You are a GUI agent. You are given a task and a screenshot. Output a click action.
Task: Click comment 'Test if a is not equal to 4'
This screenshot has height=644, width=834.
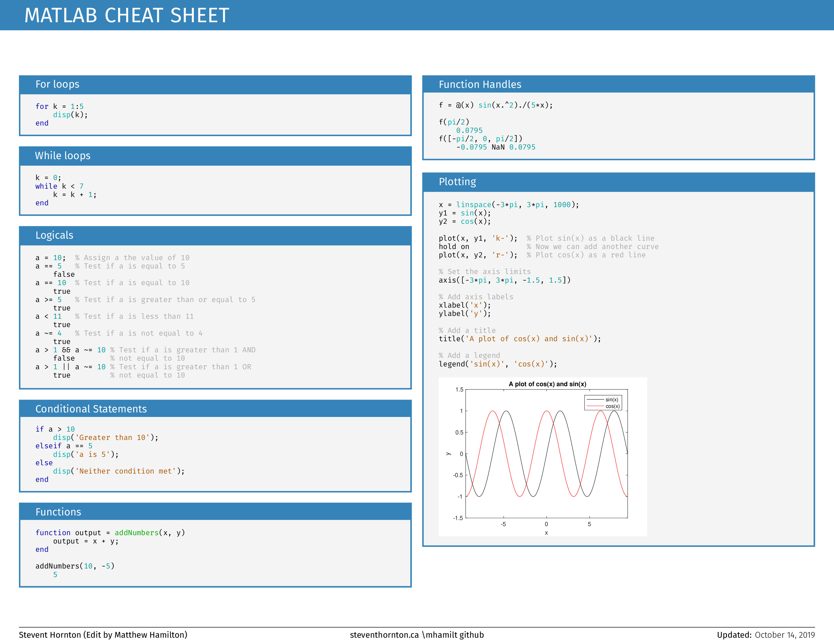click(x=139, y=333)
